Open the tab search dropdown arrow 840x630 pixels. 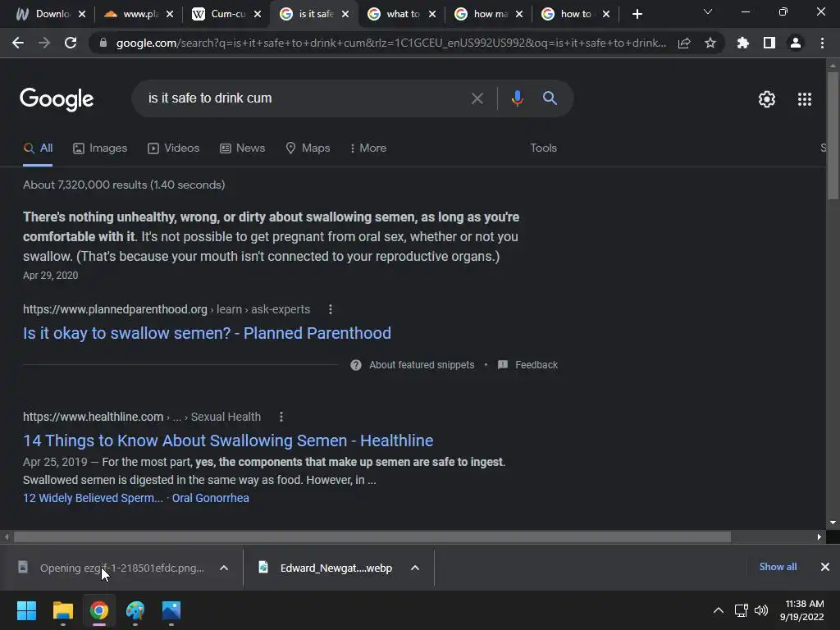click(708, 11)
